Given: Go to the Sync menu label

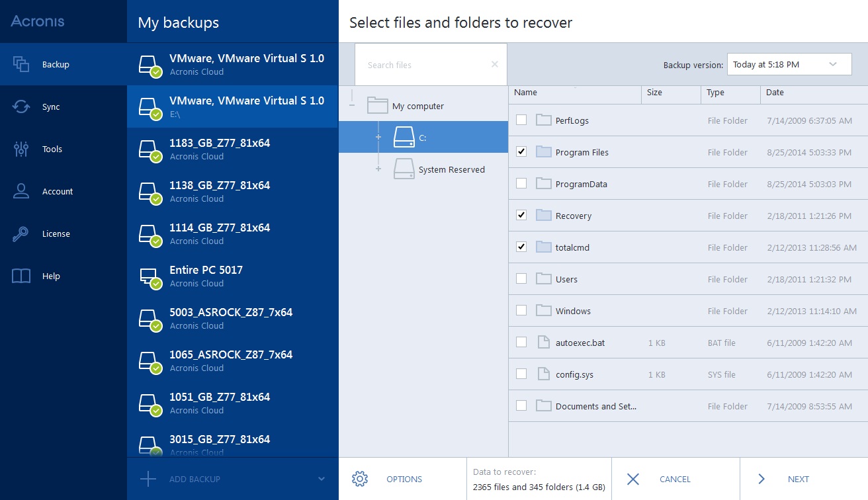Looking at the screenshot, I should pyautogui.click(x=51, y=107).
